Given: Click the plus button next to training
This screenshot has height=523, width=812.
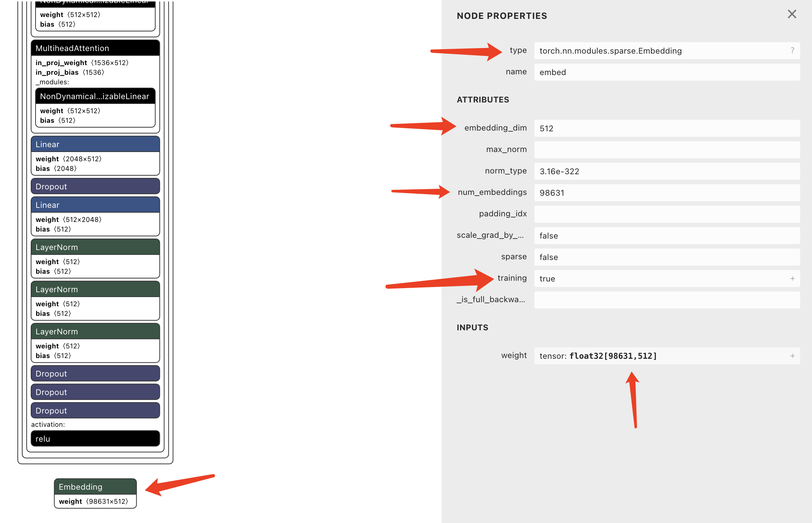Looking at the screenshot, I should (x=792, y=278).
